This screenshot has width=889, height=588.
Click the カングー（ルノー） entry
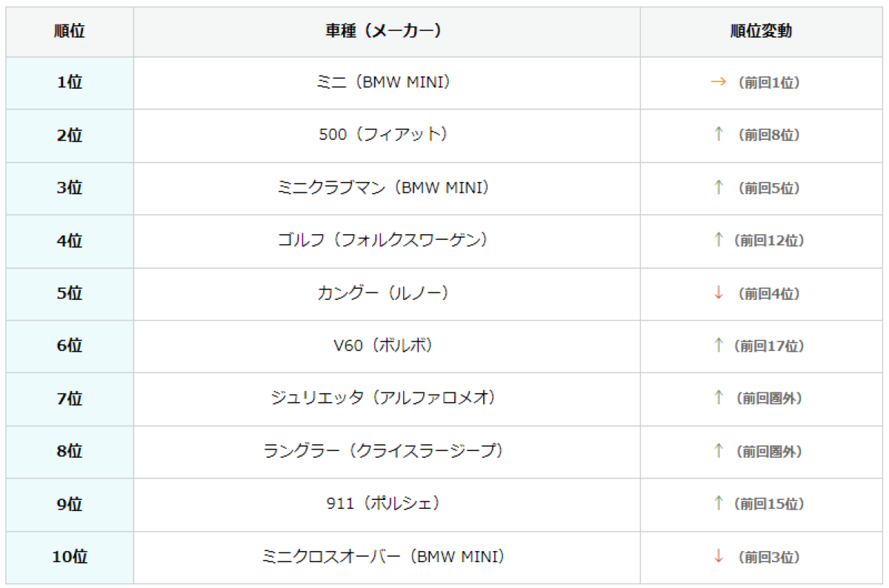(x=383, y=293)
